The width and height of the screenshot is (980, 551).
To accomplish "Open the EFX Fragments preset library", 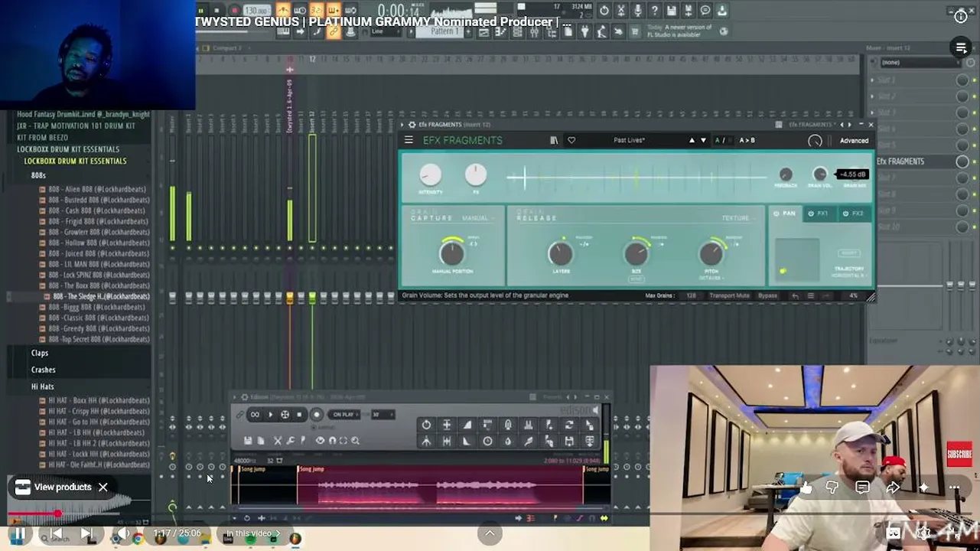I will [554, 140].
